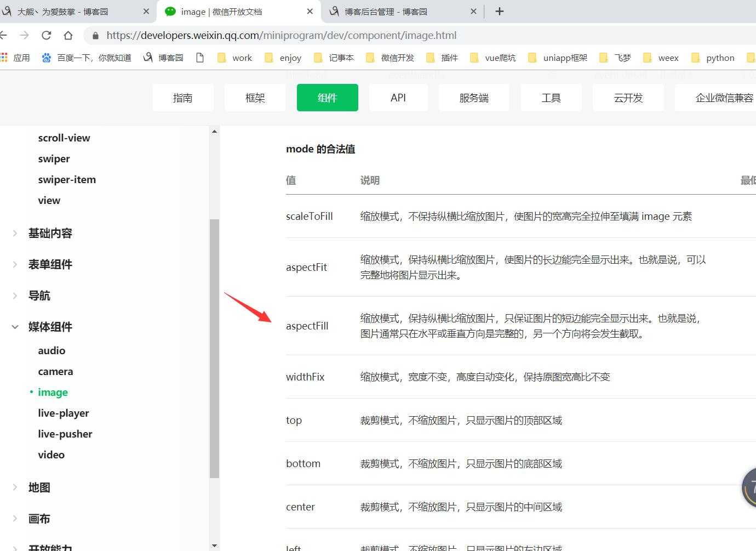This screenshot has height=551, width=756.
Task: Open the 微信开发 bookmark folder
Action: pyautogui.click(x=390, y=58)
